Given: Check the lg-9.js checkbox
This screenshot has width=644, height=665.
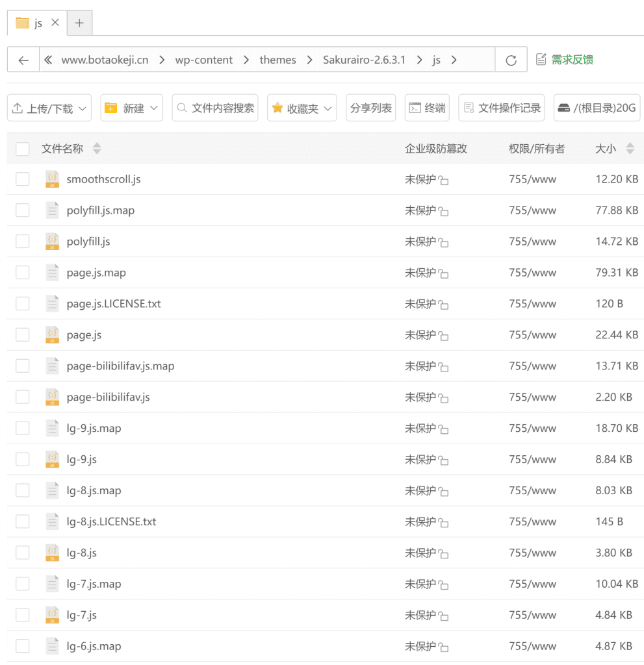Looking at the screenshot, I should 23,459.
